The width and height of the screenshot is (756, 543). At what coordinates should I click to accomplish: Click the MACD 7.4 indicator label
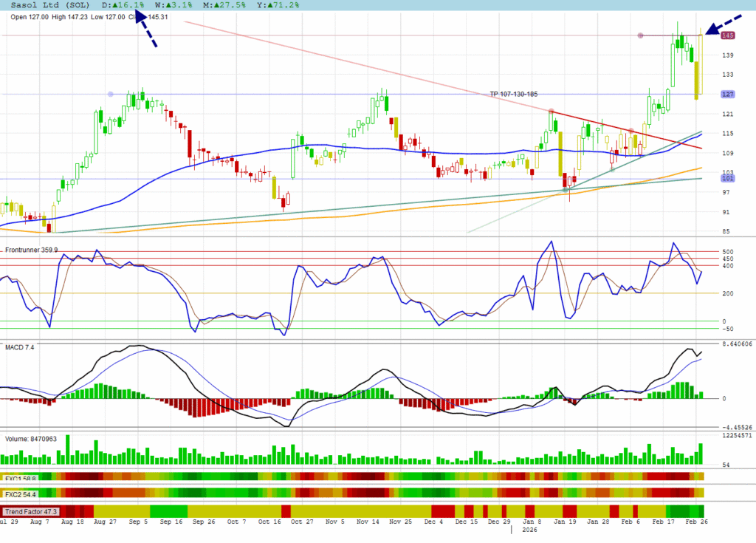(x=20, y=346)
